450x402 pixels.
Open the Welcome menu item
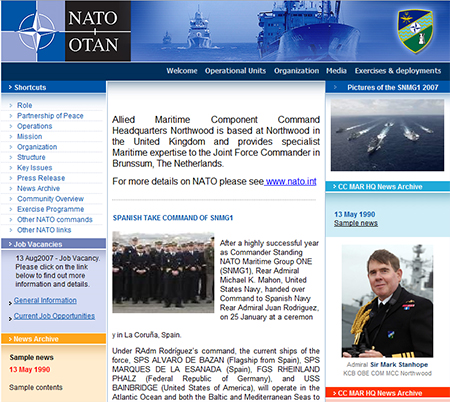point(182,71)
